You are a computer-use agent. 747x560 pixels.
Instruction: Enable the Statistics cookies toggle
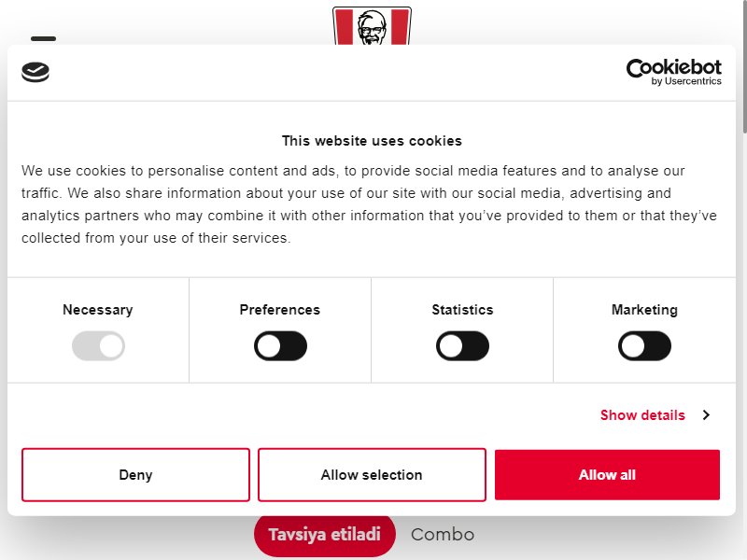[462, 345]
